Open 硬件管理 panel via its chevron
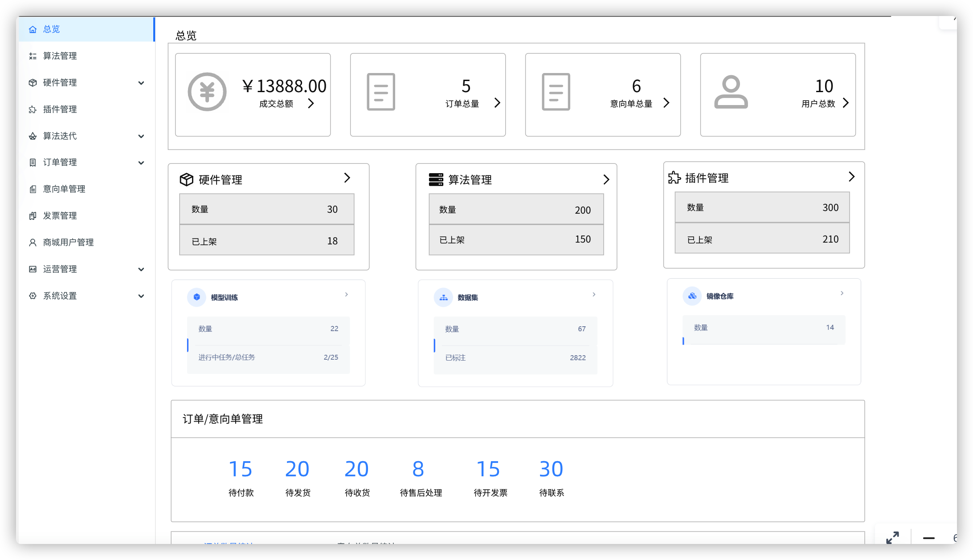973x560 pixels. click(347, 178)
